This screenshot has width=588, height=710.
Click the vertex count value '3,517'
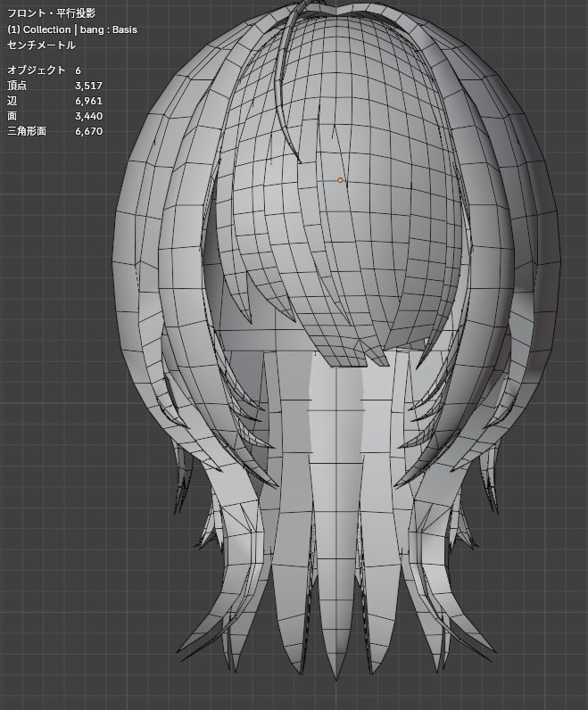(89, 86)
